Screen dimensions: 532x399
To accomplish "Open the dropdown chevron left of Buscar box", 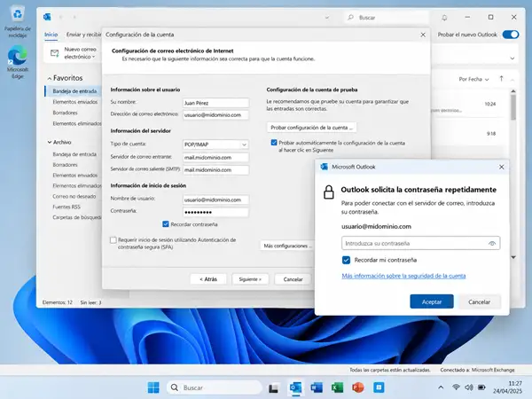I will pos(327,18).
